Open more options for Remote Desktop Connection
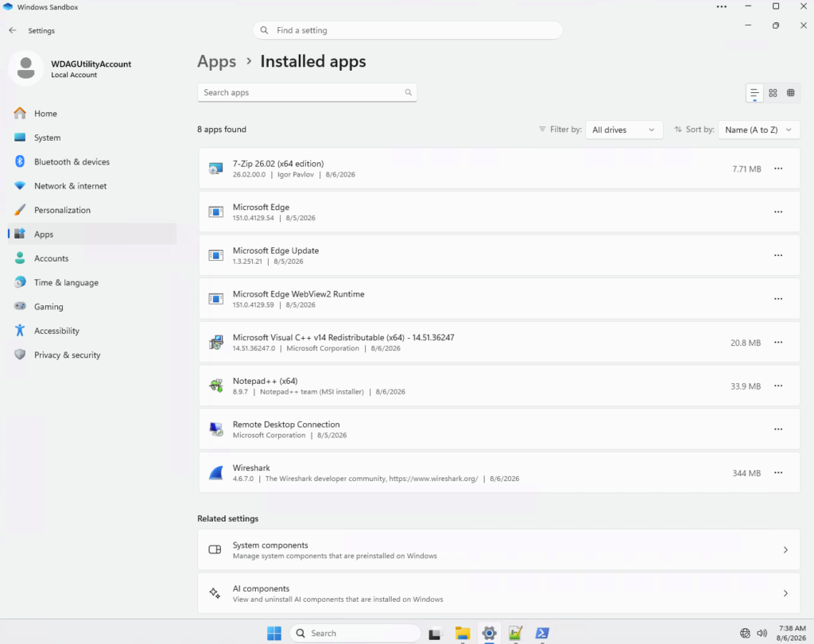Screen dimensions: 814x644 point(778,429)
